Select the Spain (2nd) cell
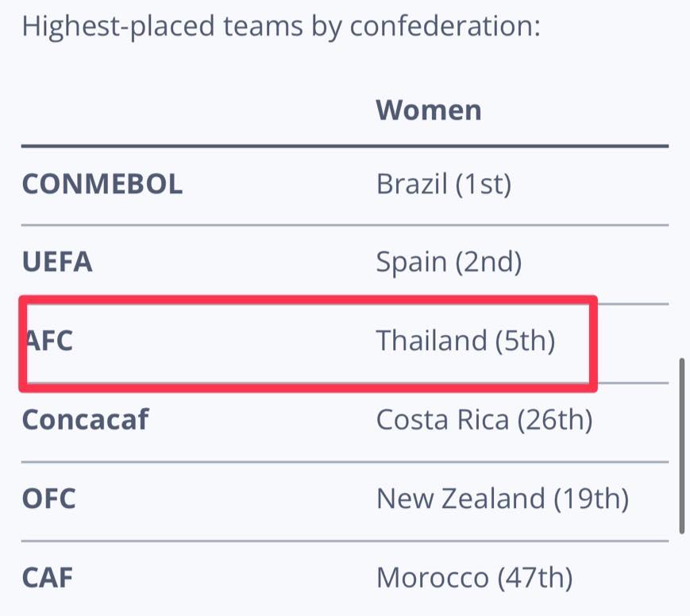Screen dimensions: 690x616 coord(449,263)
